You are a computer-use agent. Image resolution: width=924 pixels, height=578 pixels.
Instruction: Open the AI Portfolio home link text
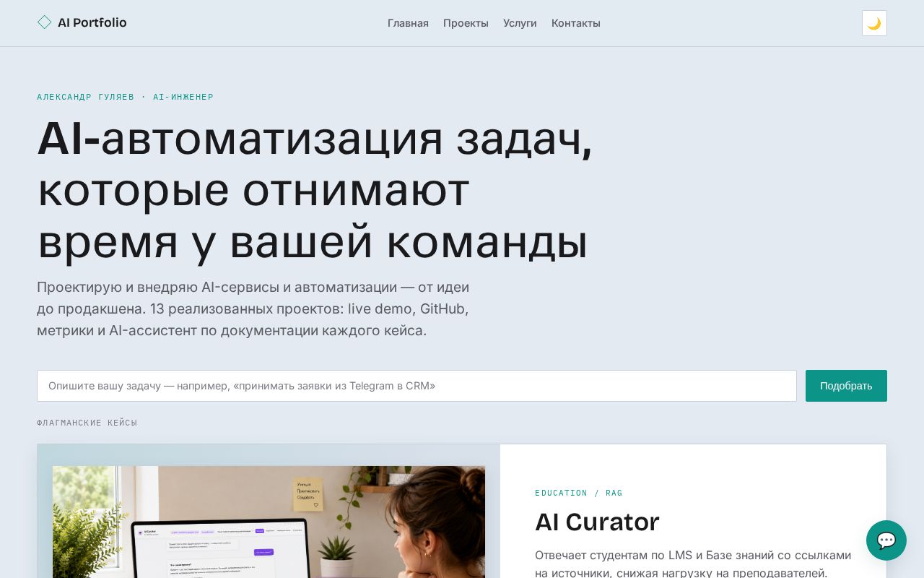click(x=92, y=22)
